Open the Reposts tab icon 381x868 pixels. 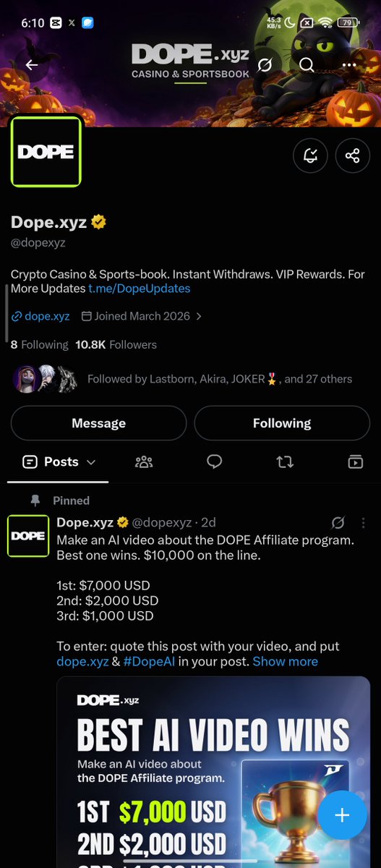[x=285, y=461]
